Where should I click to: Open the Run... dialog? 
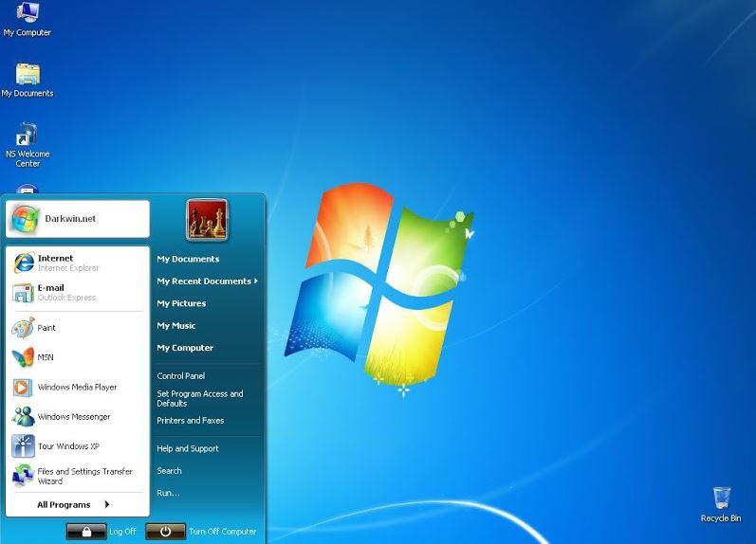tap(168, 493)
